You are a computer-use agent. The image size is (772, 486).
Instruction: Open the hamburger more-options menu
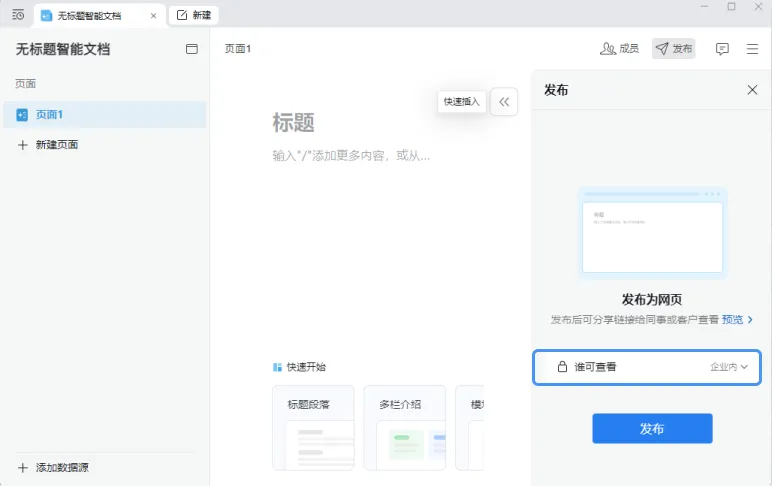tap(752, 49)
